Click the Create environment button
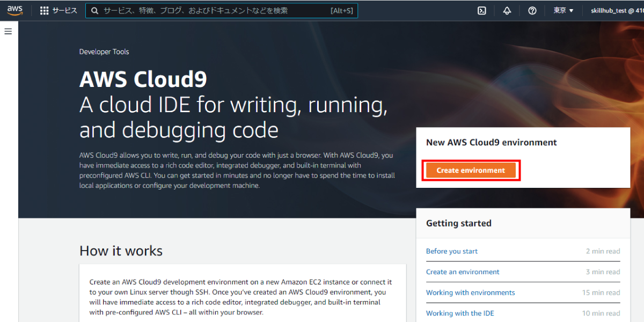The width and height of the screenshot is (644, 322). [471, 170]
